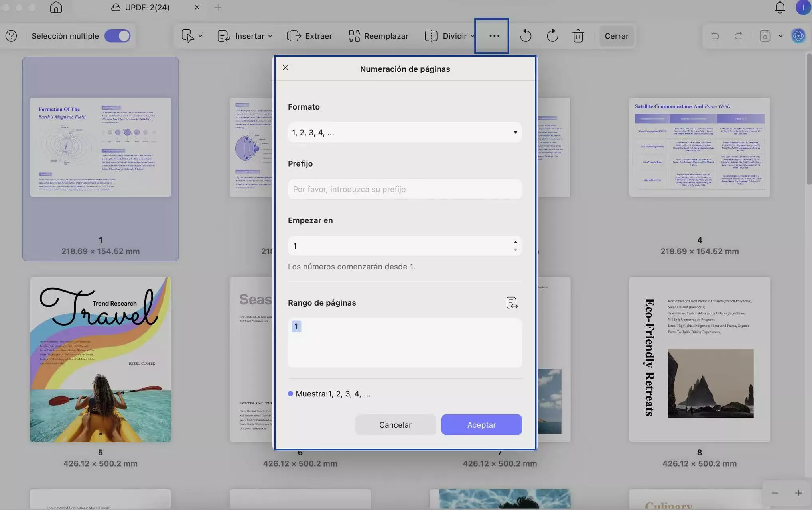Decrease the Empezar en value using down arrow
Image resolution: width=812 pixels, height=510 pixels.
pos(515,250)
